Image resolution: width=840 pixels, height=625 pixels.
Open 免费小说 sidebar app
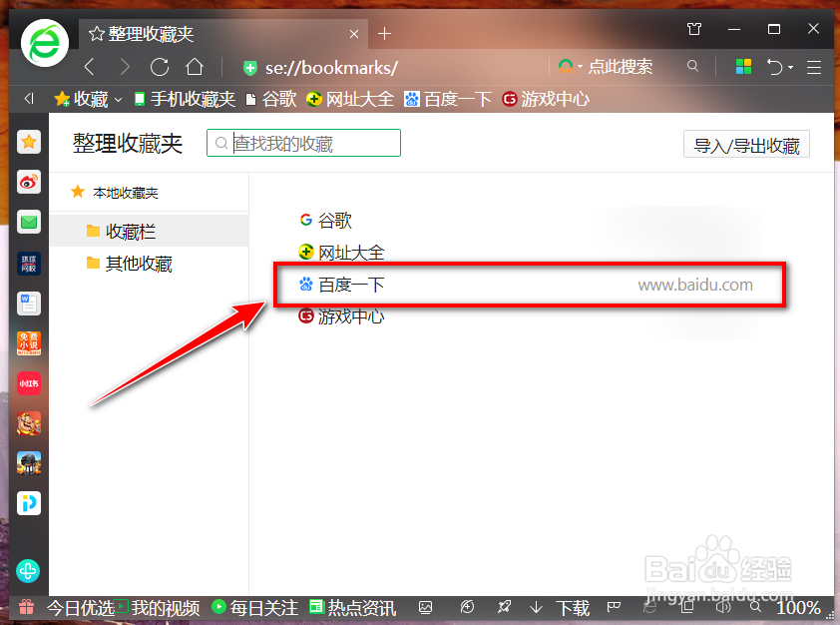click(29, 343)
